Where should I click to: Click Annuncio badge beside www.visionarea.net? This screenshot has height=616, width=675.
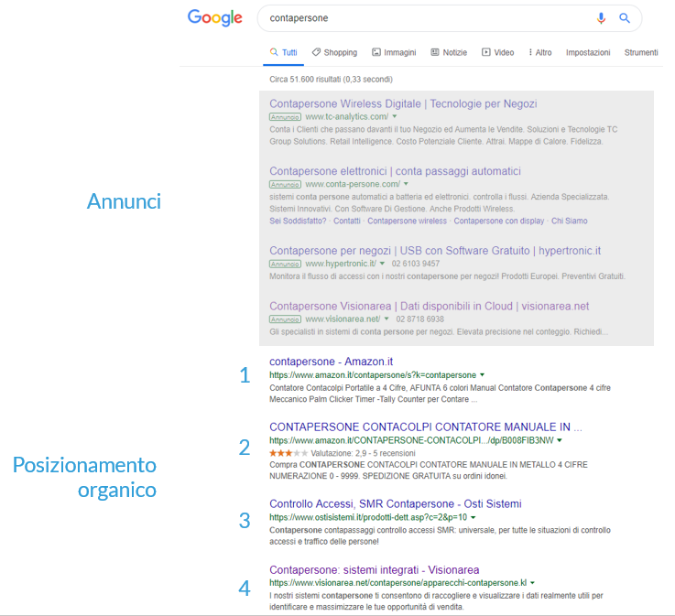(x=285, y=319)
